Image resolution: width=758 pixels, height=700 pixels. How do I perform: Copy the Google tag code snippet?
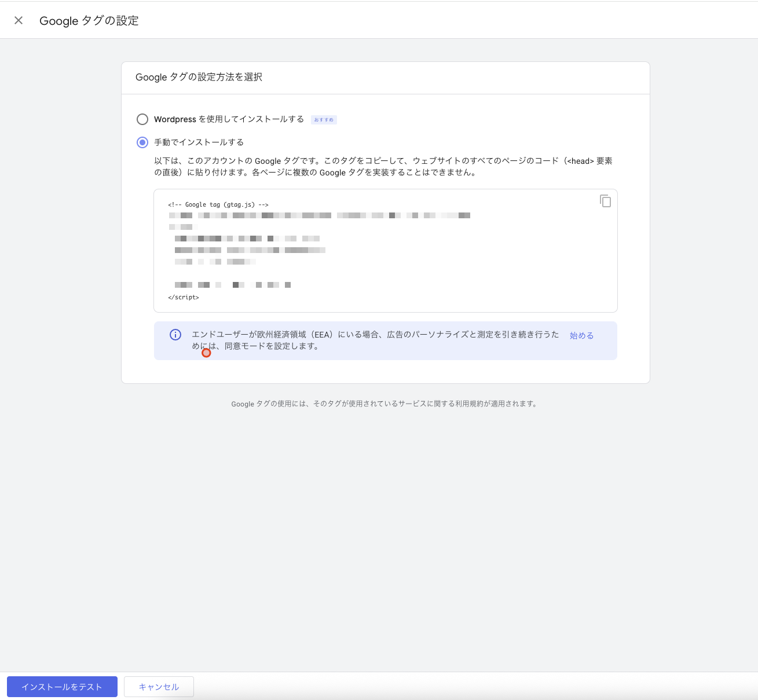[605, 201]
